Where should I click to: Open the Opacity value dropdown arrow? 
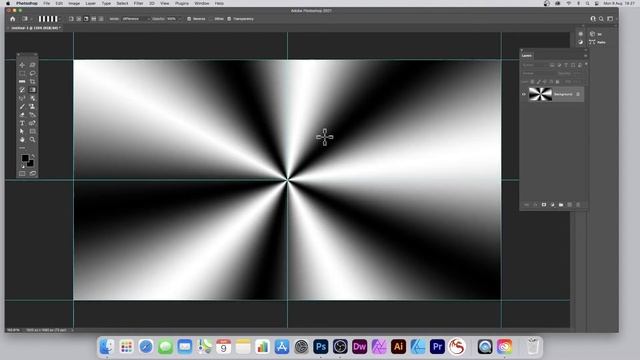point(180,19)
